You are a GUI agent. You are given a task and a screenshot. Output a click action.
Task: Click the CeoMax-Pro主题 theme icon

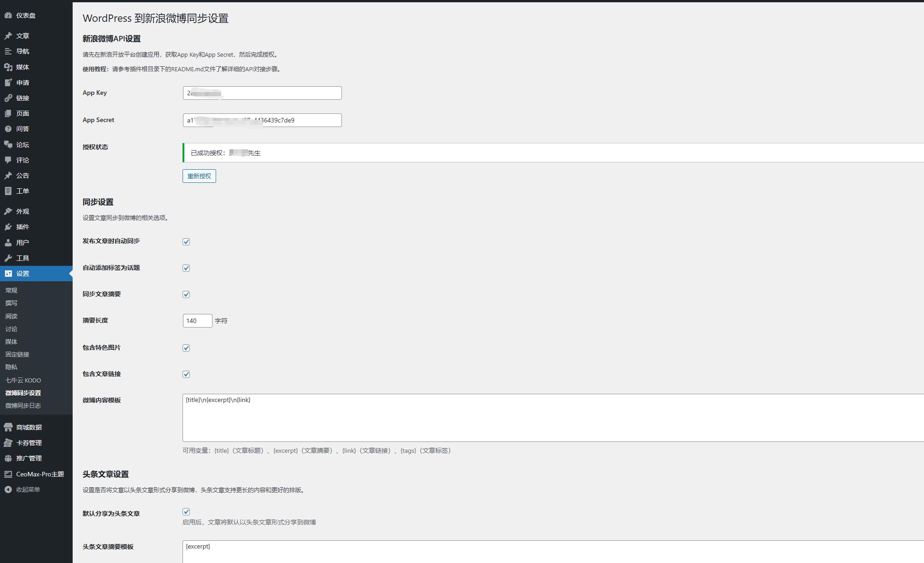click(x=8, y=474)
